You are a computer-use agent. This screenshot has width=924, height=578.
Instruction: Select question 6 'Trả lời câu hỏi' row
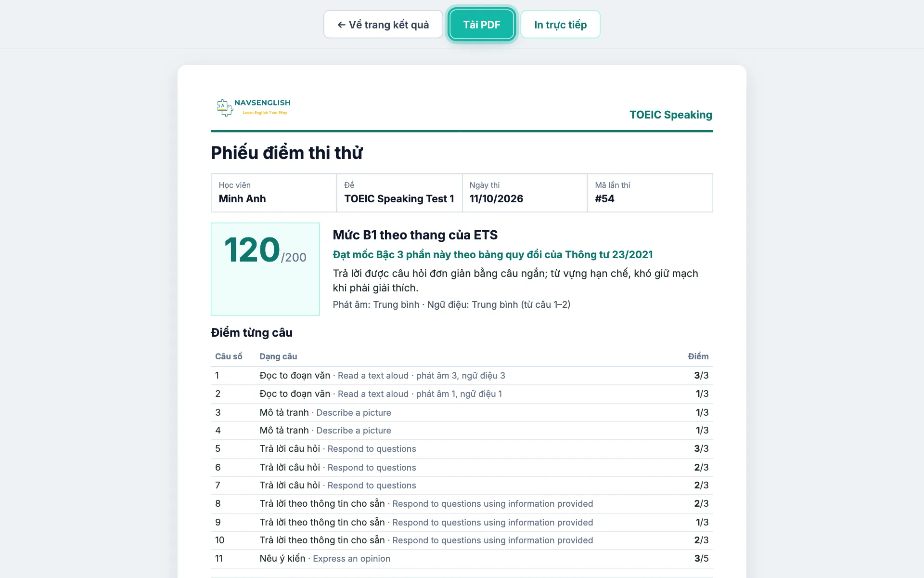pyautogui.click(x=462, y=468)
